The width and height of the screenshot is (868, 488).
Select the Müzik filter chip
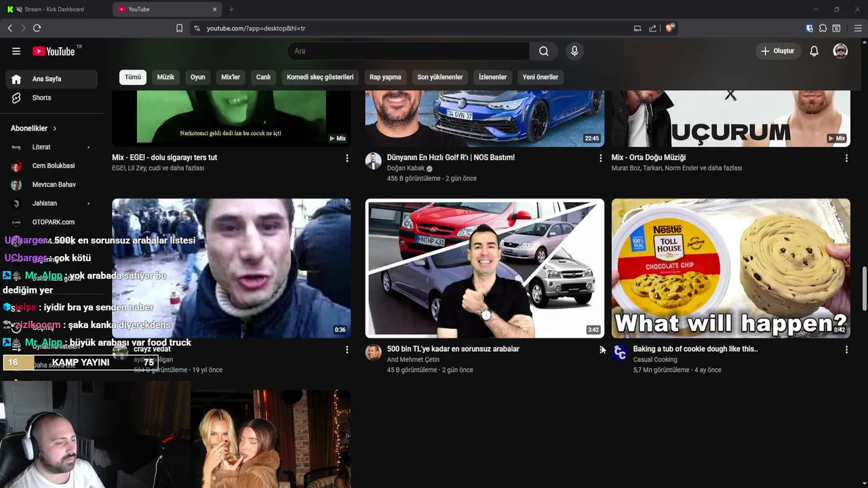pyautogui.click(x=165, y=77)
